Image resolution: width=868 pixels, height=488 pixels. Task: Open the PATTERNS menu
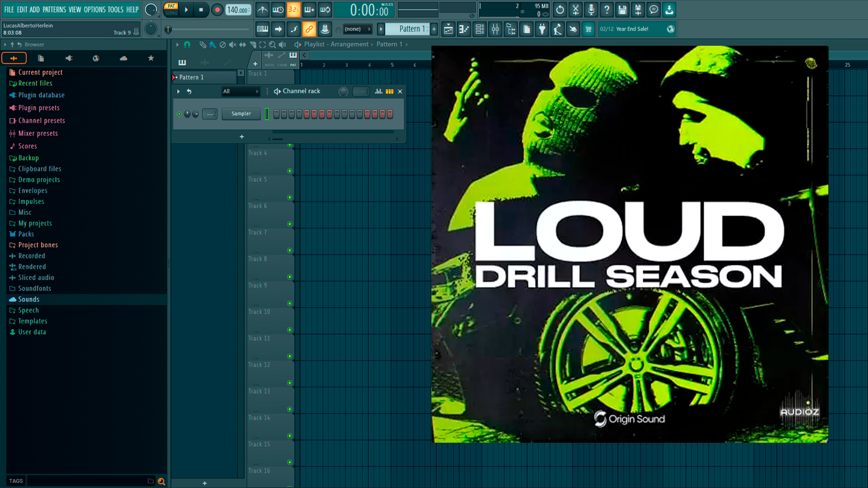point(54,10)
